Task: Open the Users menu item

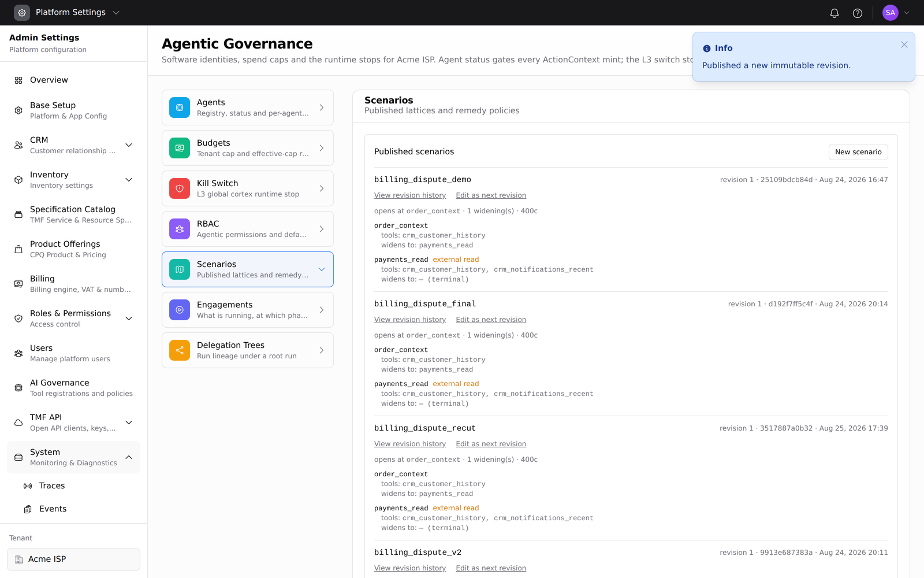Action: pos(73,353)
